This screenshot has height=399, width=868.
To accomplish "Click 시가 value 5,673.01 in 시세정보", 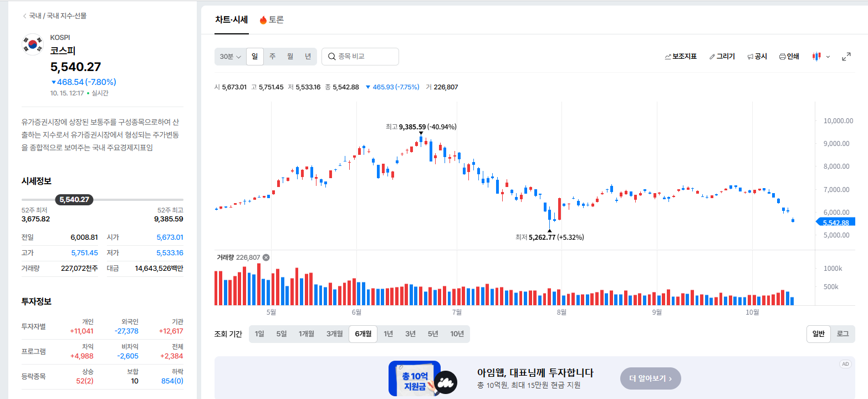I will pyautogui.click(x=170, y=238).
